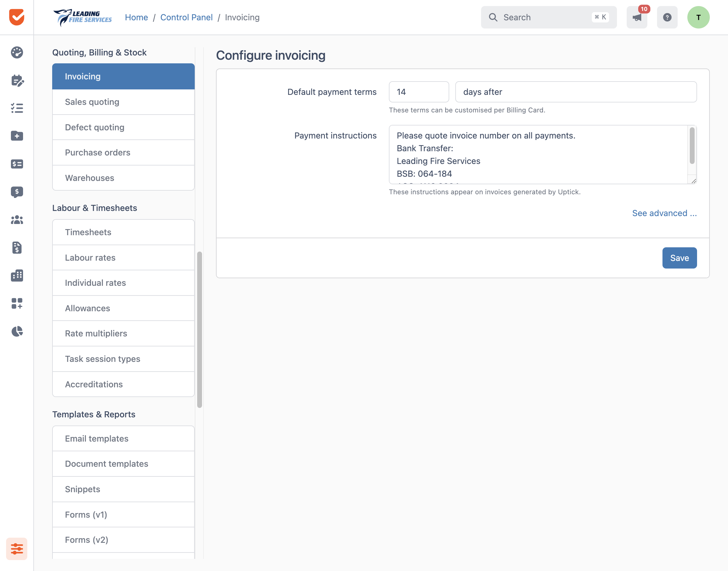Click the payment terms days number field
The height and width of the screenshot is (571, 728).
point(419,92)
